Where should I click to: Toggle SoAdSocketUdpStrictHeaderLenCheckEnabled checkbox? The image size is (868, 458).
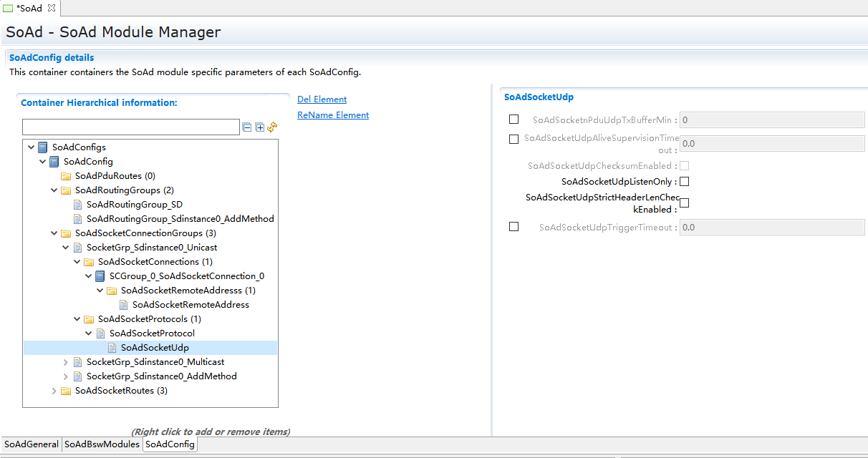[x=684, y=203]
